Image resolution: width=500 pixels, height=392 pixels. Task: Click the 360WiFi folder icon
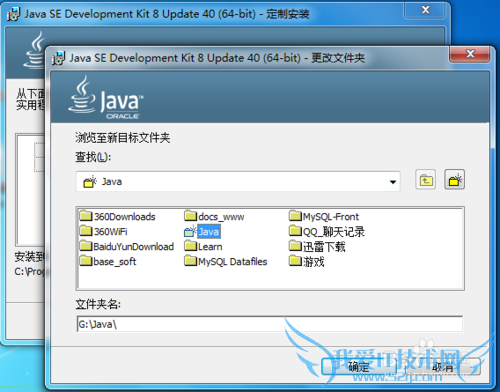pyautogui.click(x=86, y=231)
